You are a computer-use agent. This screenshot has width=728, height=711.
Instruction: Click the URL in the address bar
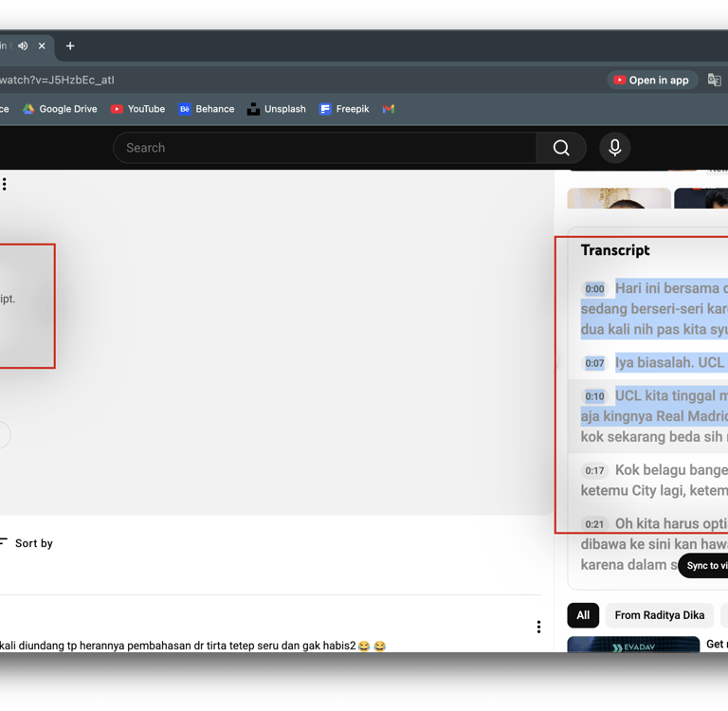(57, 80)
